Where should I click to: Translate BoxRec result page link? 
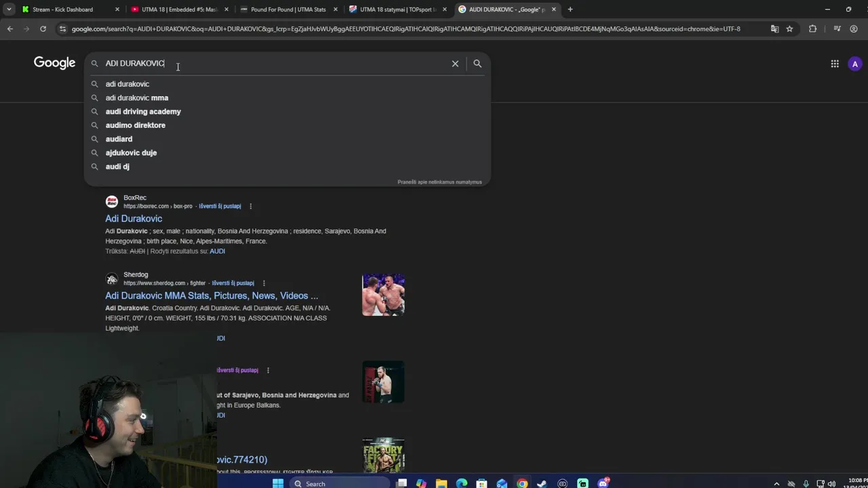tap(220, 206)
